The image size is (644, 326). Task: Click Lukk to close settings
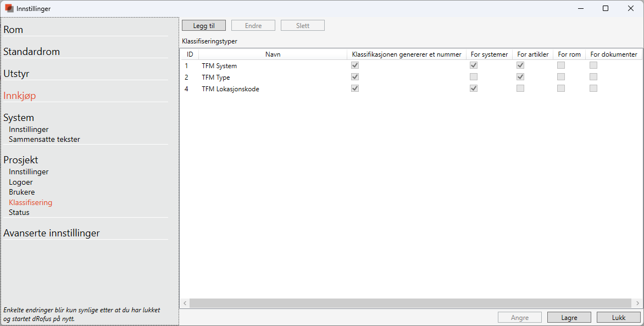[x=618, y=318]
